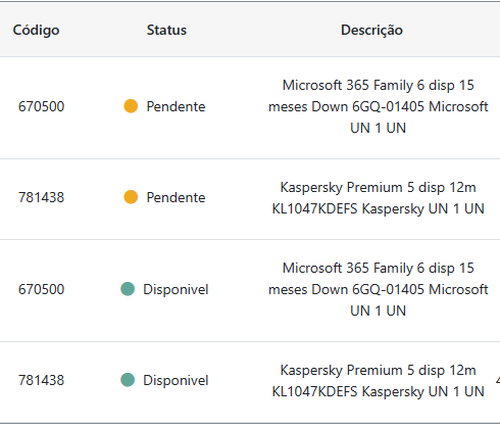500x428 pixels.
Task: Click orange Pendente dot for code 781438
Action: pos(131,197)
